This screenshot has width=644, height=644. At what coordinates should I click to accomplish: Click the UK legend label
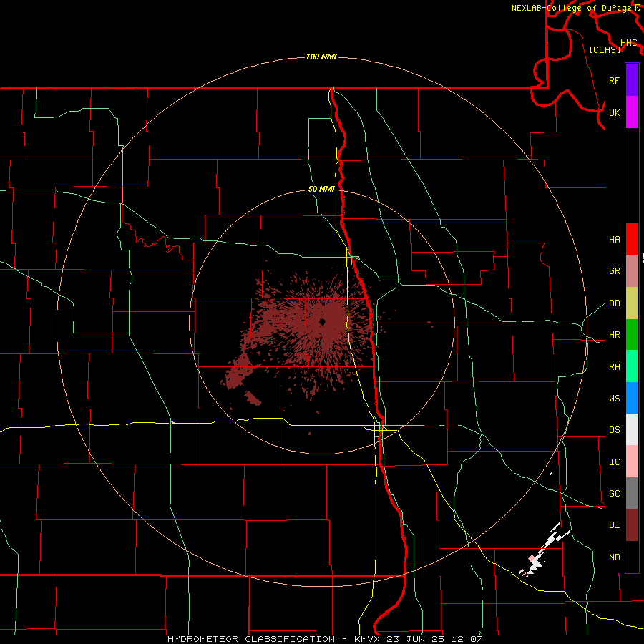614,112
